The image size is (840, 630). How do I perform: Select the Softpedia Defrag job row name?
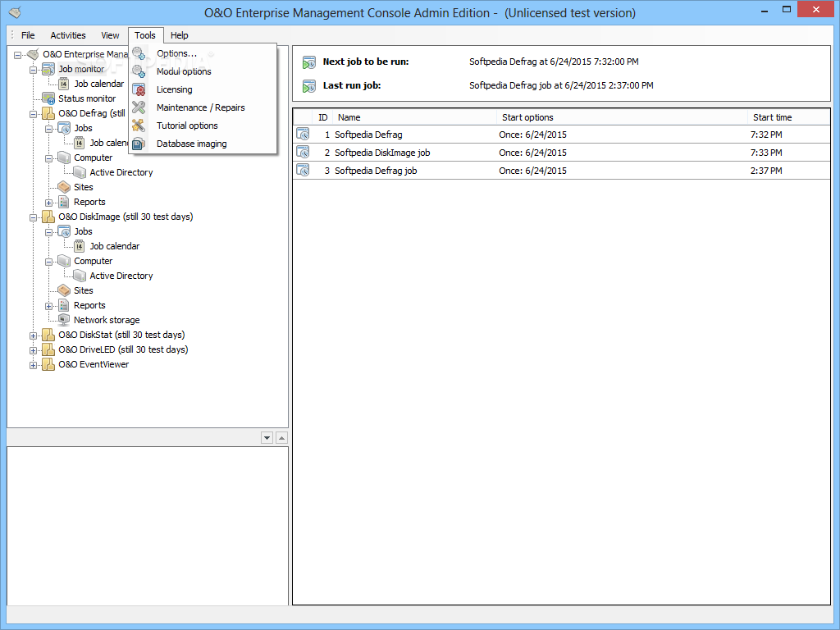376,171
